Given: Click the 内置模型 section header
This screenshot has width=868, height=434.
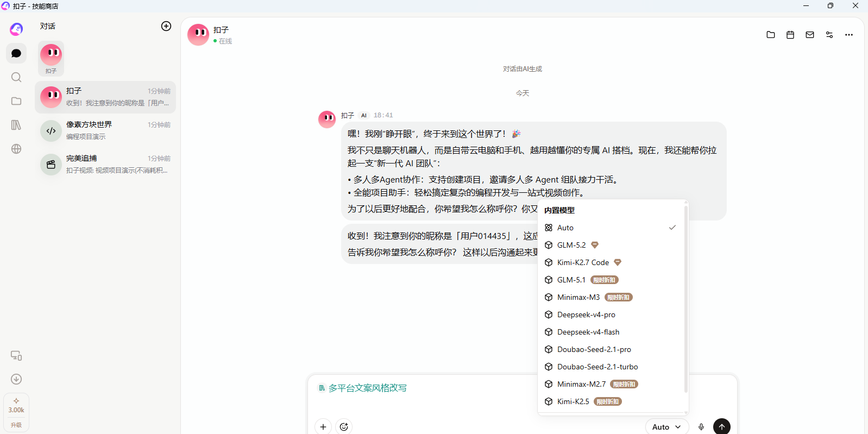Looking at the screenshot, I should tap(559, 210).
